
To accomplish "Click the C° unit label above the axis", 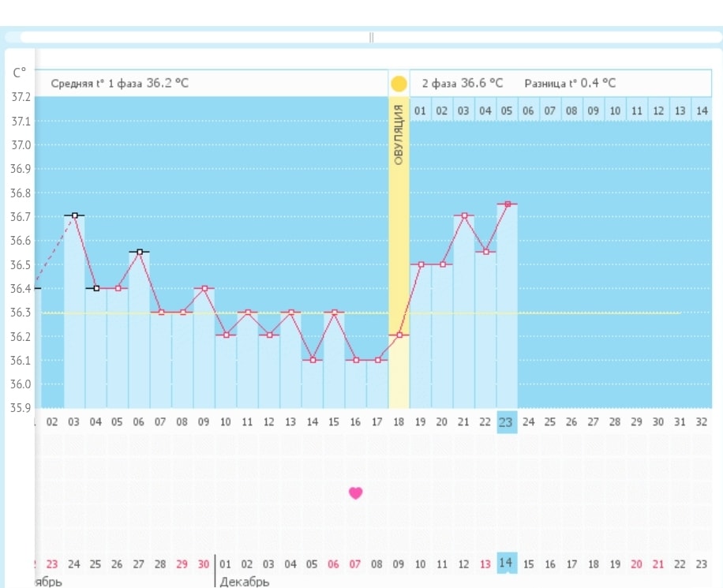I will [20, 73].
